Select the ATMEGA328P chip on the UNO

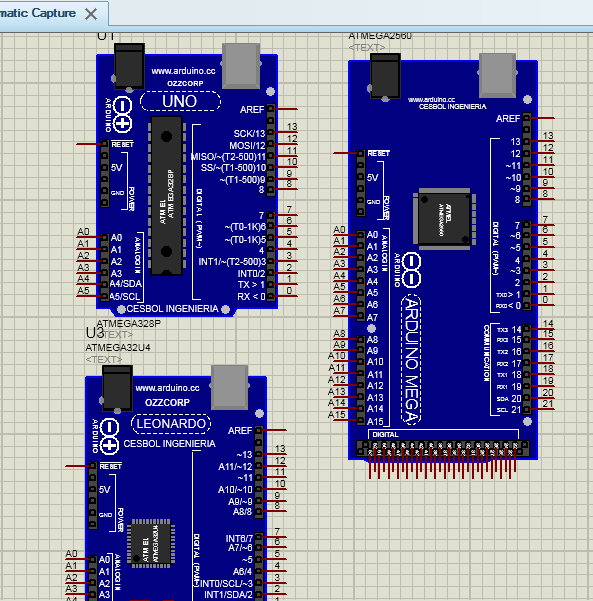[x=166, y=195]
